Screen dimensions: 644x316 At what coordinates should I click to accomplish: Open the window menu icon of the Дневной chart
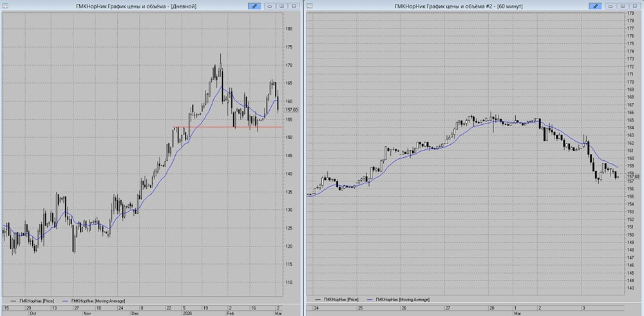coord(5,6)
